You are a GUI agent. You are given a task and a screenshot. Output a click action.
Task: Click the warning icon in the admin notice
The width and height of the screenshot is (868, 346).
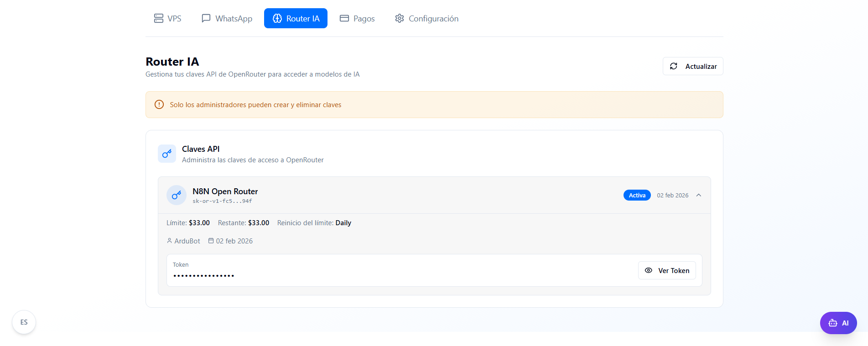(x=159, y=104)
